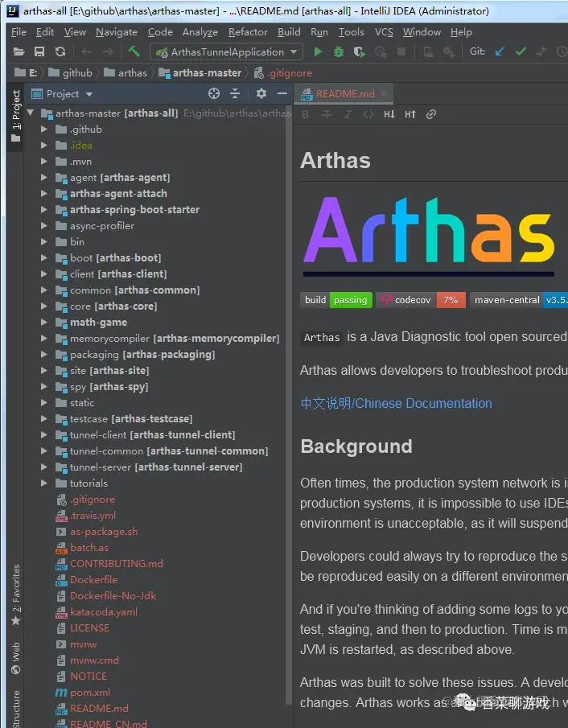Click the Stop square icon
The image size is (568, 728).
pyautogui.click(x=401, y=51)
